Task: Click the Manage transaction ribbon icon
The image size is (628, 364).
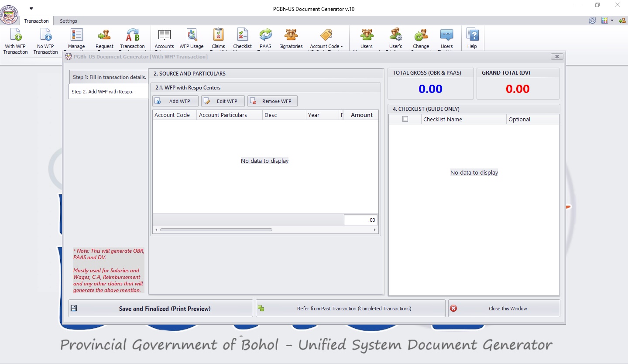Action: click(x=76, y=39)
